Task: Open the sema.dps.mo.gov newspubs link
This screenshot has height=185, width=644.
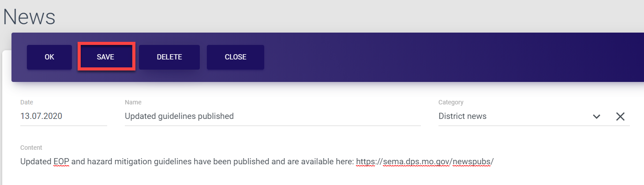Action: 424,162
